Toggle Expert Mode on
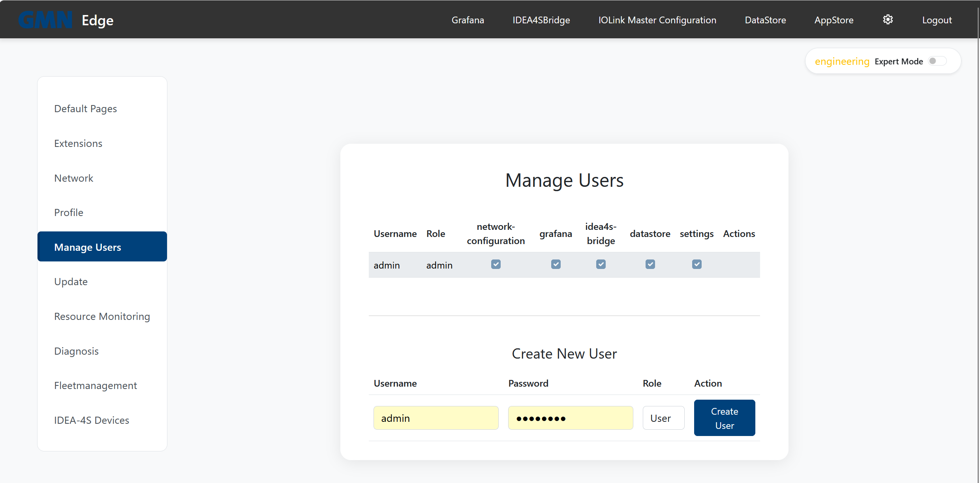 click(x=937, y=61)
